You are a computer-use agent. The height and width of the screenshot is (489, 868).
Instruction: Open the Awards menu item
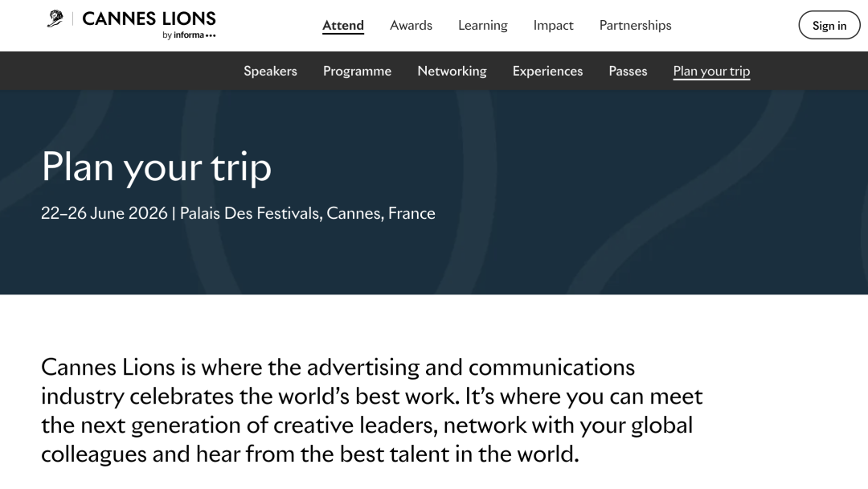[x=411, y=26]
